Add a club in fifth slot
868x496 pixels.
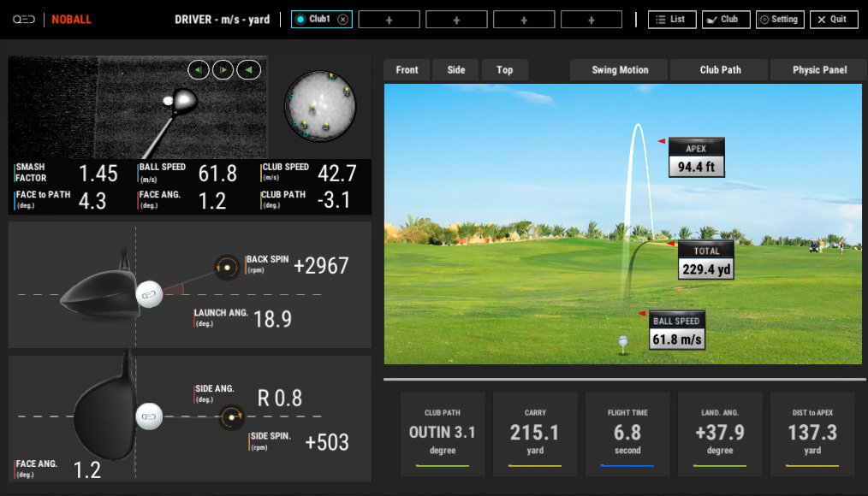point(592,20)
